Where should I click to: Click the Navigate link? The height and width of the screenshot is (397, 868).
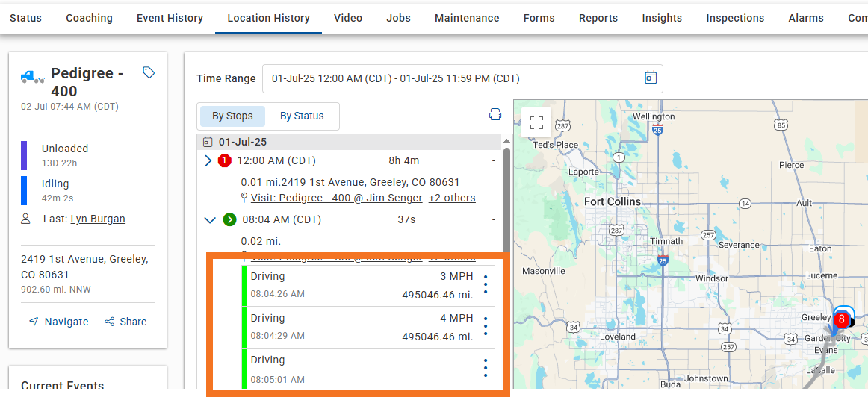pyautogui.click(x=59, y=322)
